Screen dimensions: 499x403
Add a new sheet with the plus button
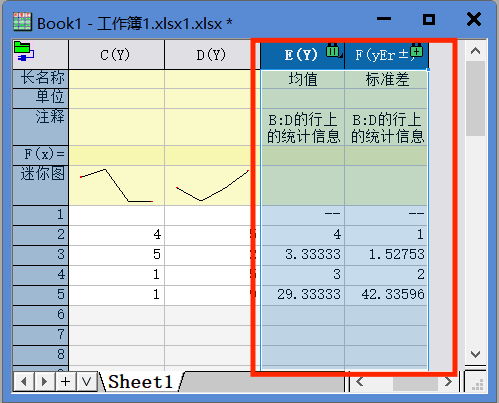(66, 381)
